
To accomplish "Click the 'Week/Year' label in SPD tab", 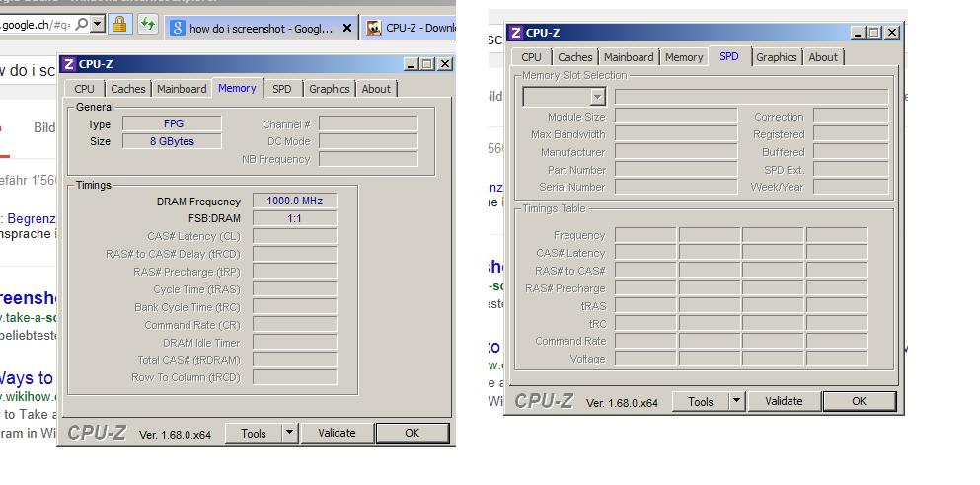I will [x=778, y=187].
